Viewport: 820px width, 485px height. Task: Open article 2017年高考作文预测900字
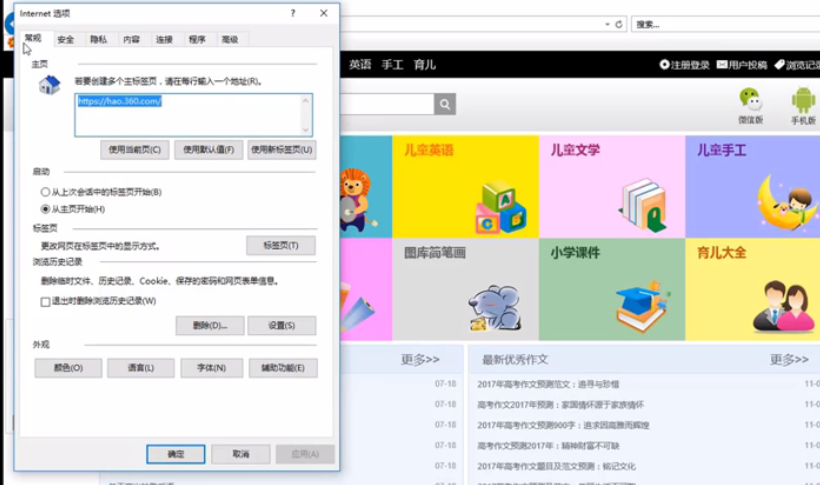tap(563, 425)
